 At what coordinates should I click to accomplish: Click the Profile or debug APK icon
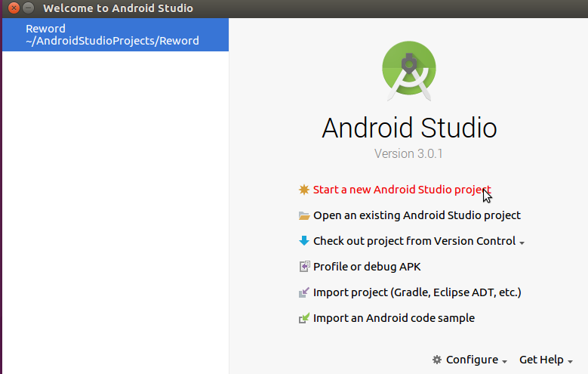click(304, 267)
